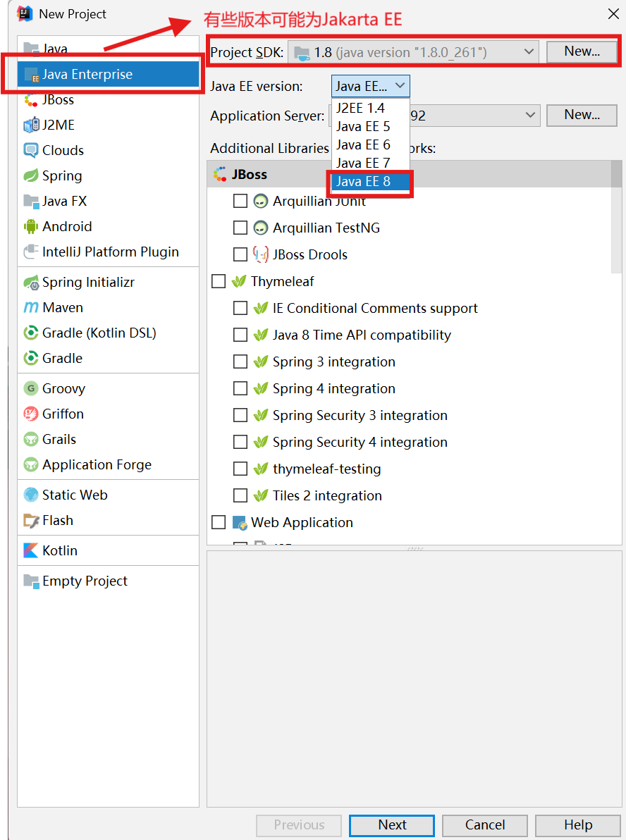Enable Arquillian JUnit library
The image size is (626, 840).
click(240, 201)
